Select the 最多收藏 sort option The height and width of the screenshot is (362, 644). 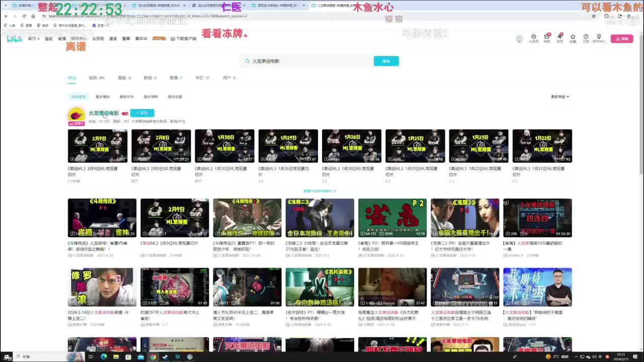[175, 97]
